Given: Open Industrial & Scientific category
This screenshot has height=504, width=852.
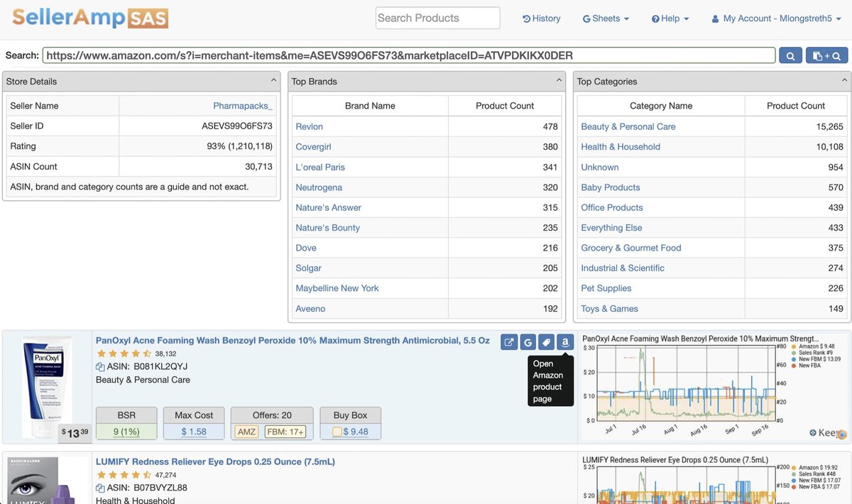Looking at the screenshot, I should coord(623,268).
